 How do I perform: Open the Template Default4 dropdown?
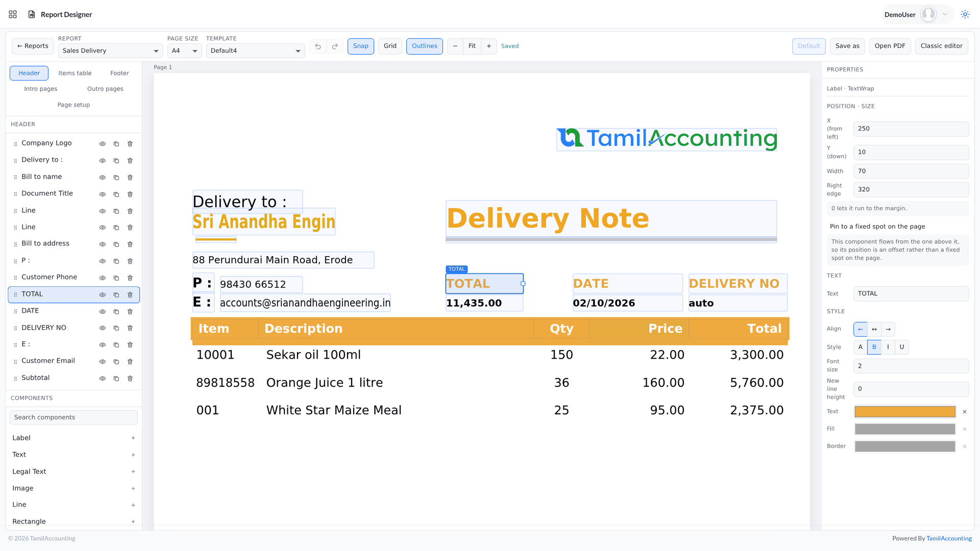(x=256, y=51)
